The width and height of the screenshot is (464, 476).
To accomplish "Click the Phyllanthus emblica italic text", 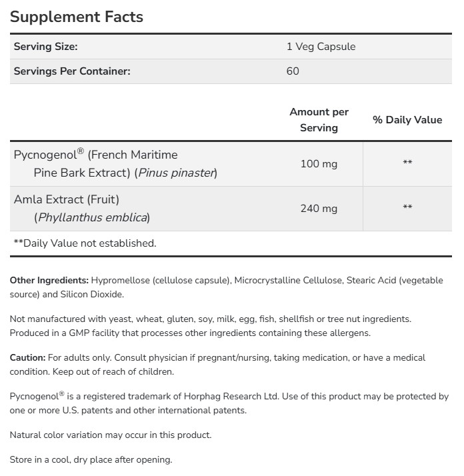I will pos(93,217).
